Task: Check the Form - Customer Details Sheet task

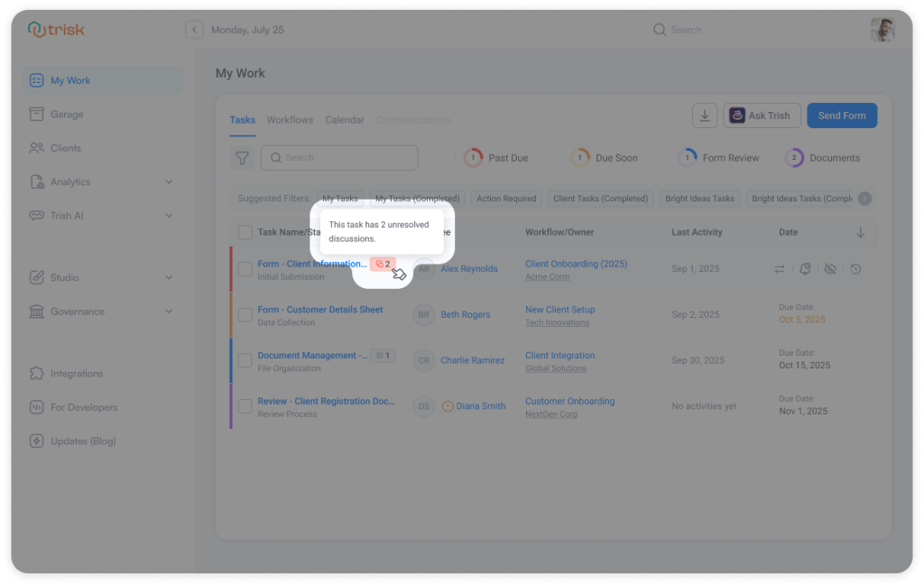Action: [x=245, y=314]
